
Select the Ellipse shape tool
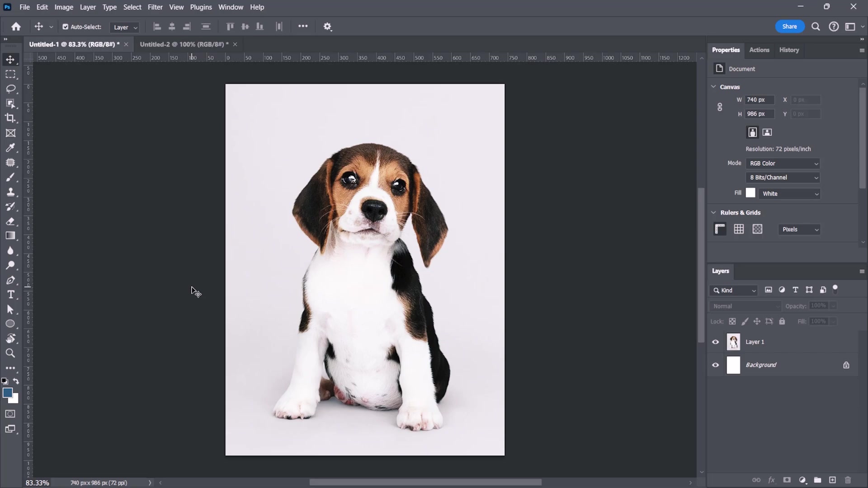(x=10, y=324)
